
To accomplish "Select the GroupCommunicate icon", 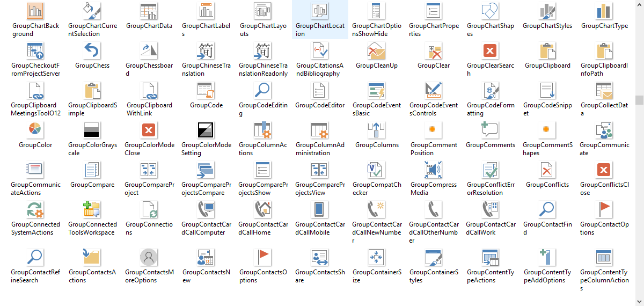I will (x=604, y=130).
